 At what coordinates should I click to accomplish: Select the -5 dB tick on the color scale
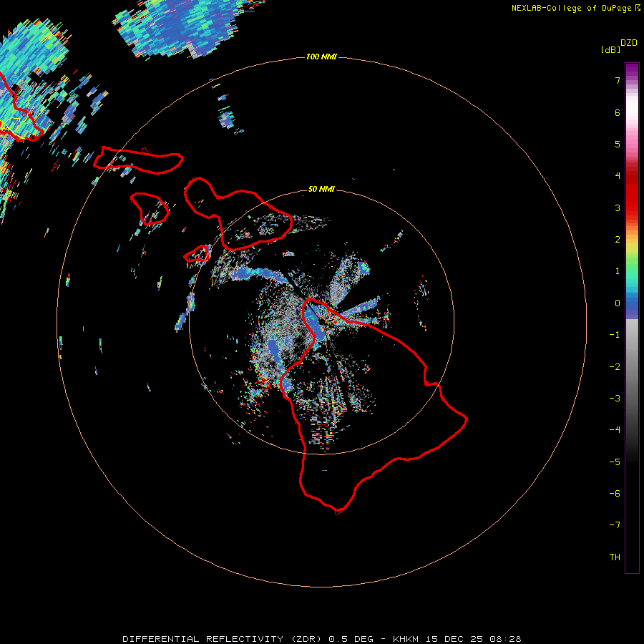point(615,462)
